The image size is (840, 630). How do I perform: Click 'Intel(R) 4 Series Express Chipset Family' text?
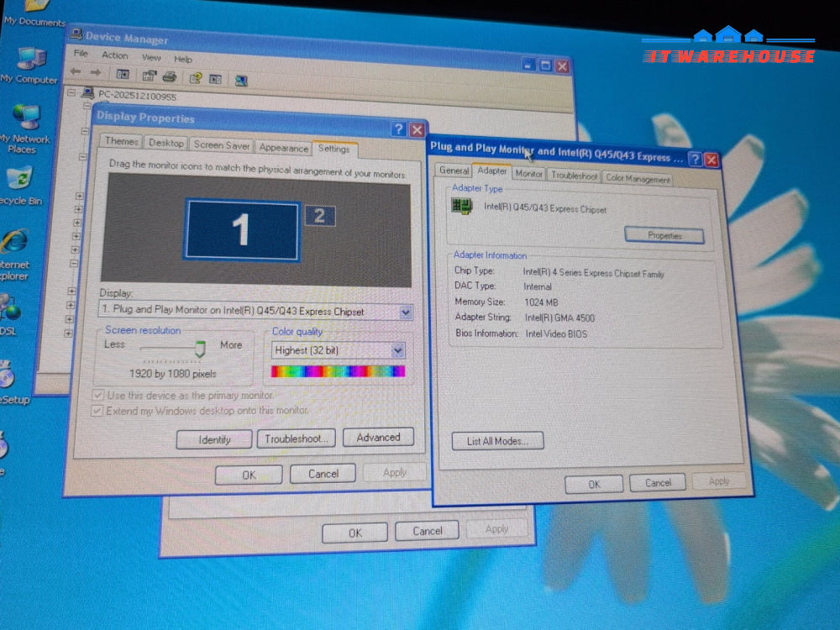click(x=594, y=273)
